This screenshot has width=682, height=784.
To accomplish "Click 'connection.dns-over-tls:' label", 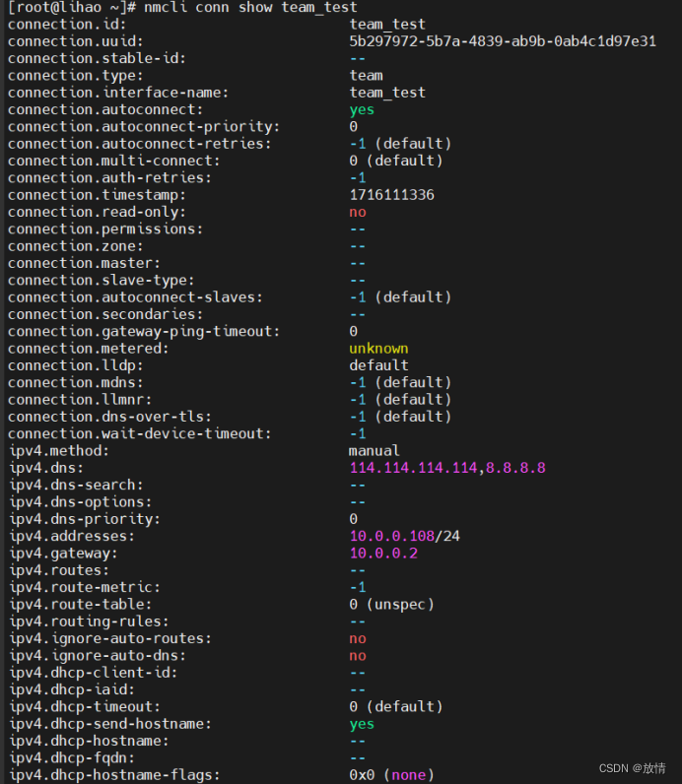I will (x=109, y=417).
